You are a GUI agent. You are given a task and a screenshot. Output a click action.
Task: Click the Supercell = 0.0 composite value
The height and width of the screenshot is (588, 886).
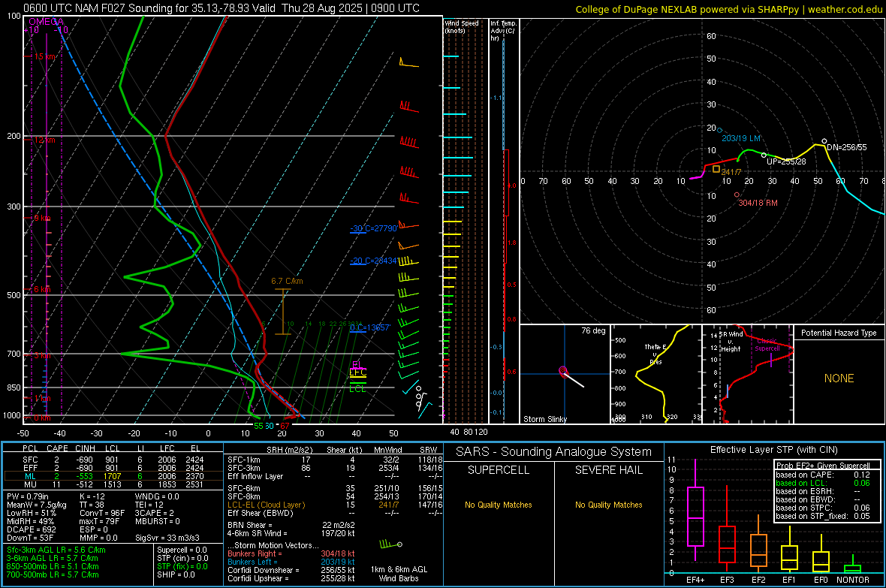pyautogui.click(x=182, y=550)
